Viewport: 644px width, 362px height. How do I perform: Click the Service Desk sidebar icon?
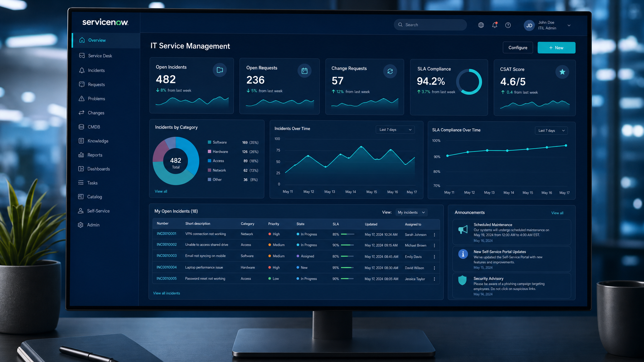pyautogui.click(x=82, y=56)
